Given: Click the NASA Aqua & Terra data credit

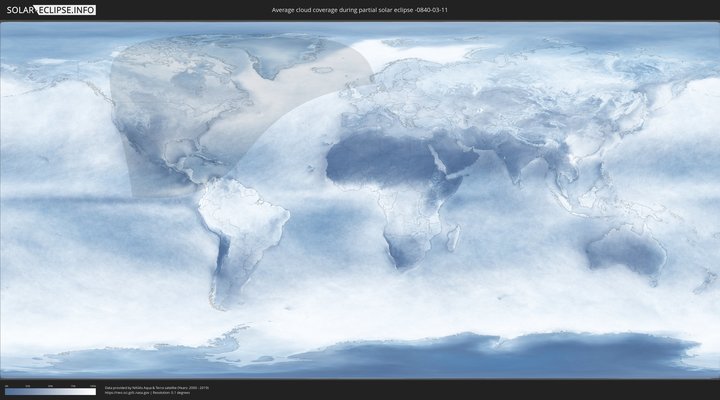Looking at the screenshot, I should tap(155, 387).
